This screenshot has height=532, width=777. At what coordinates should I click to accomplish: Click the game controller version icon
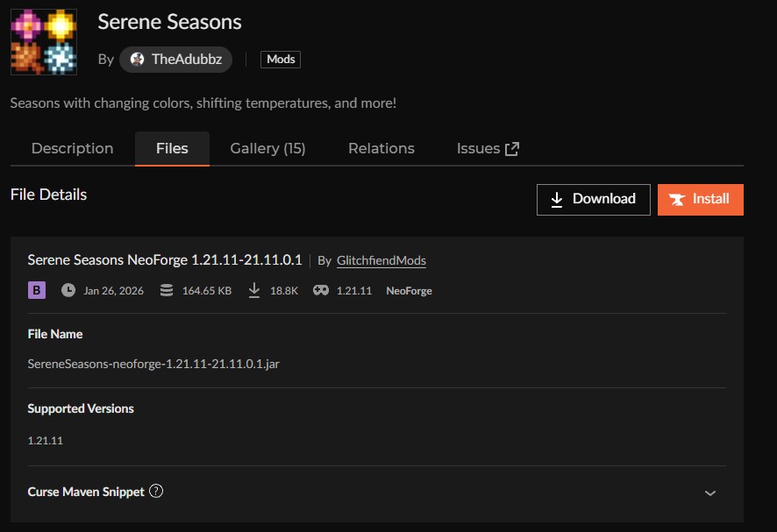[x=320, y=290]
